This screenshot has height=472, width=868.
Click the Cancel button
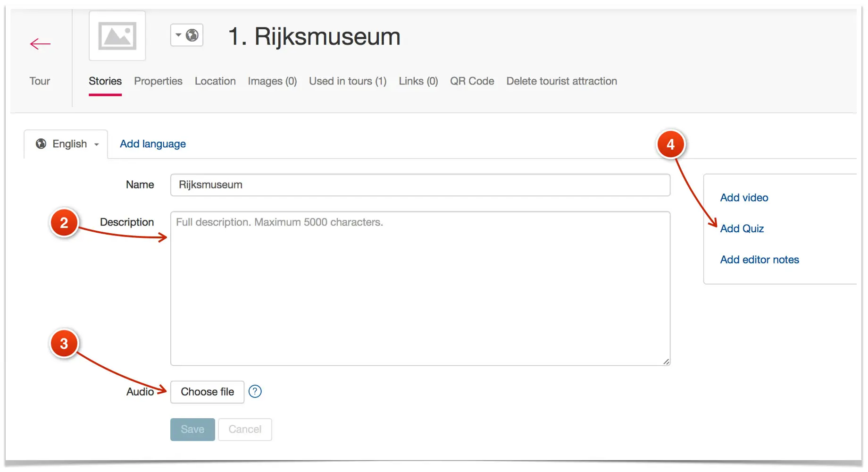(245, 430)
